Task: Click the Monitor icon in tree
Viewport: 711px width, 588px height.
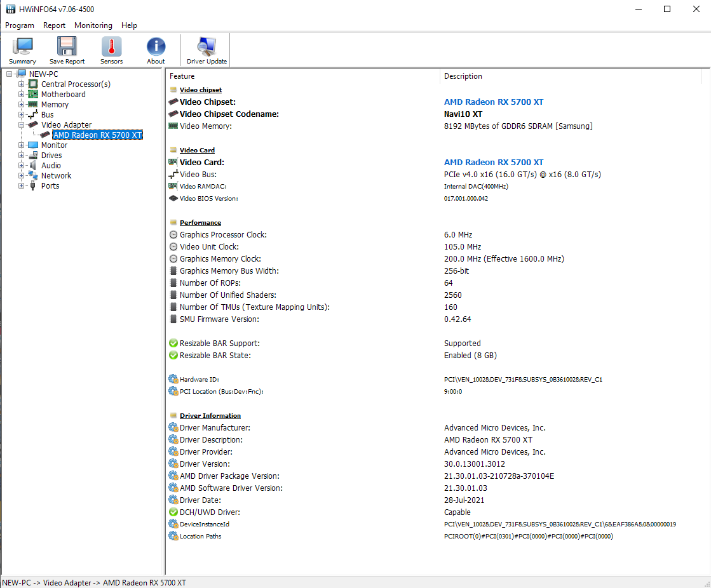Action: pos(33,145)
